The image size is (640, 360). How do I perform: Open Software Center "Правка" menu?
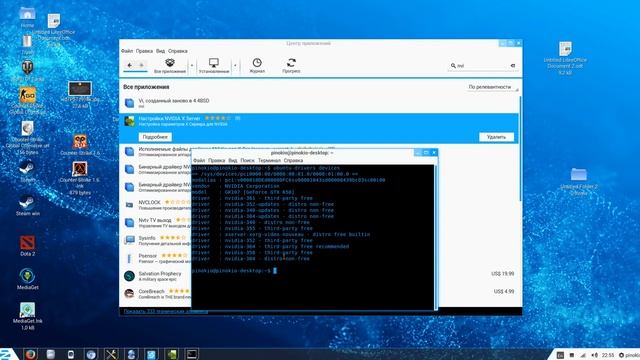(144, 51)
